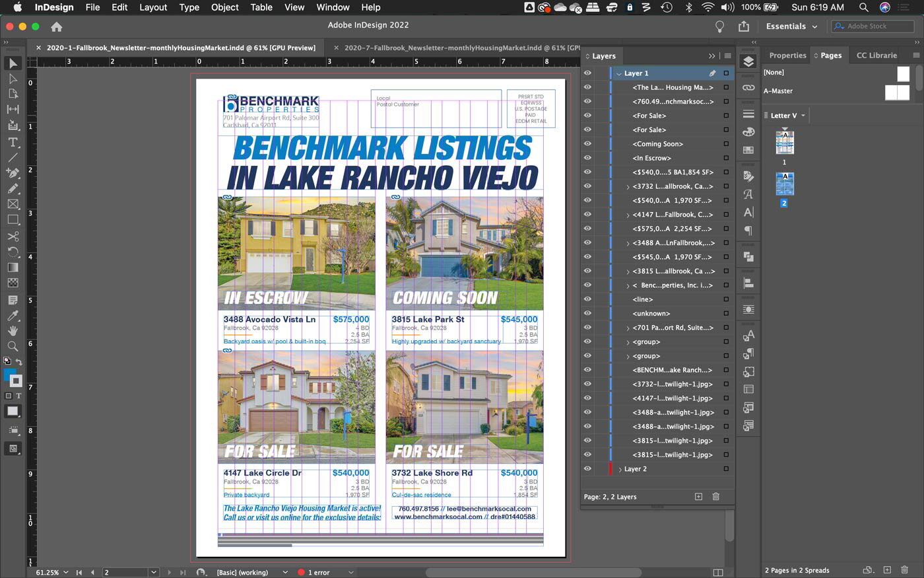Open Layers panel flyout menu
Viewport: 924px width, 578px height.
tap(727, 56)
